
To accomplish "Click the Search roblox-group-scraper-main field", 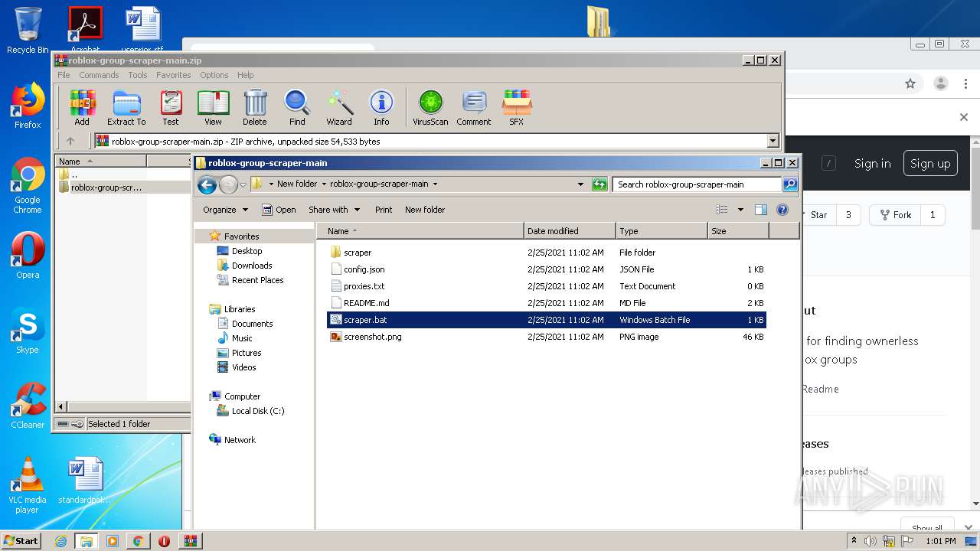I will click(x=697, y=184).
